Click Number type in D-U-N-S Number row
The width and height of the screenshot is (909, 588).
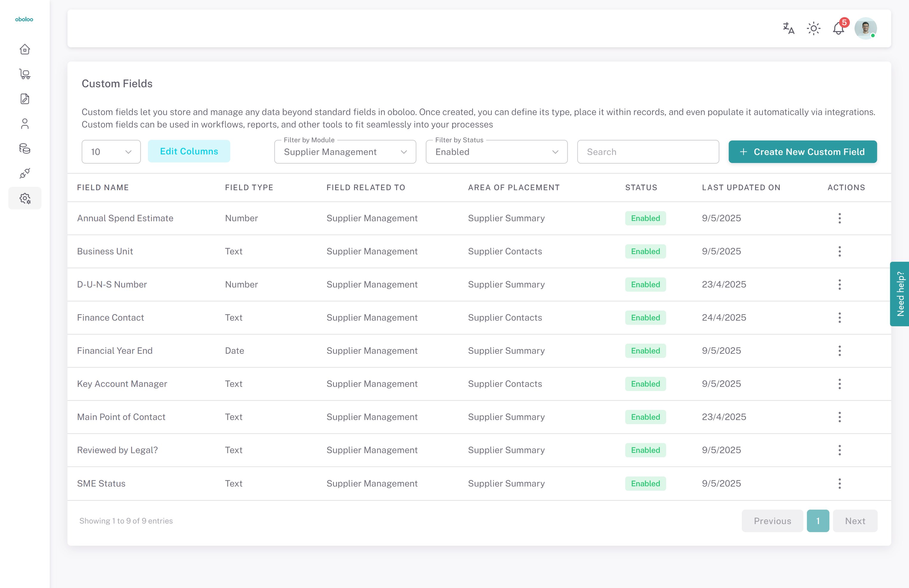click(x=241, y=284)
